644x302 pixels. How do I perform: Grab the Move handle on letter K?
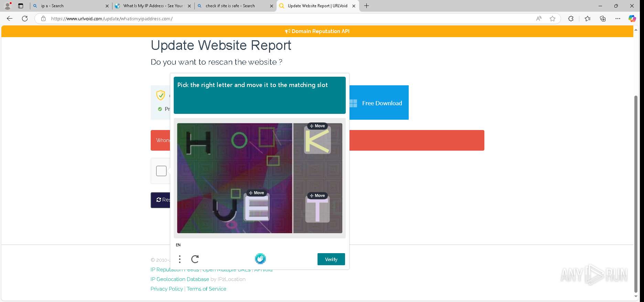317,126
